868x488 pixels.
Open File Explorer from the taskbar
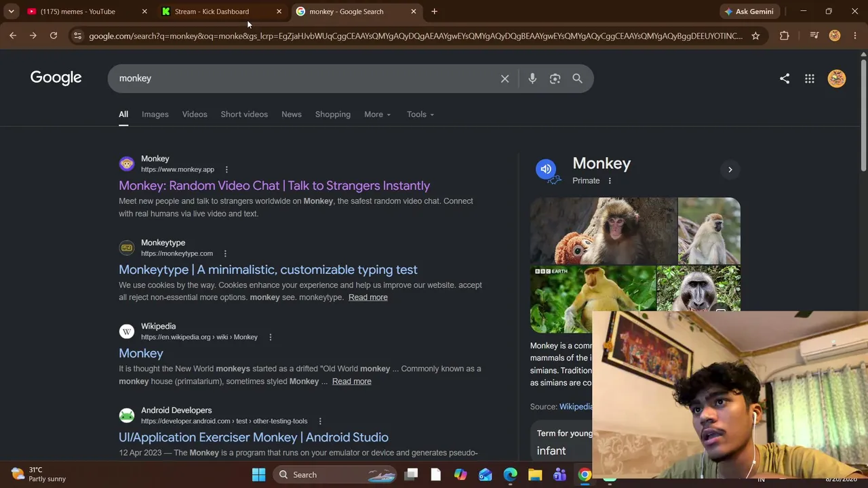point(535,475)
